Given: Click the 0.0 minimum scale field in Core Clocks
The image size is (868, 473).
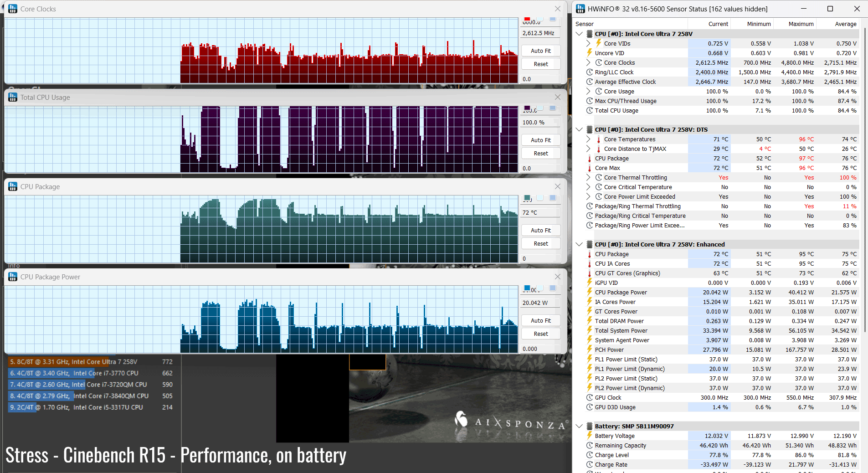Looking at the screenshot, I should click(x=541, y=79).
